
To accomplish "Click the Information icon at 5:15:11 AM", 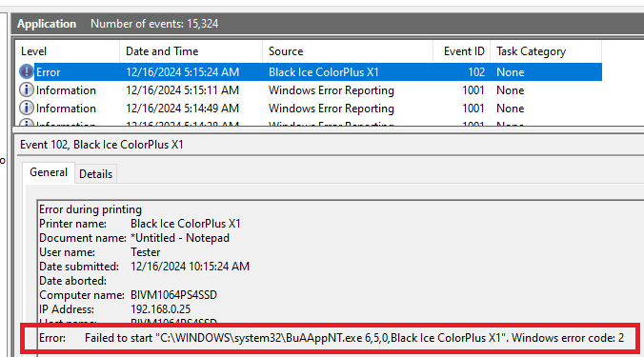I will pos(27,89).
